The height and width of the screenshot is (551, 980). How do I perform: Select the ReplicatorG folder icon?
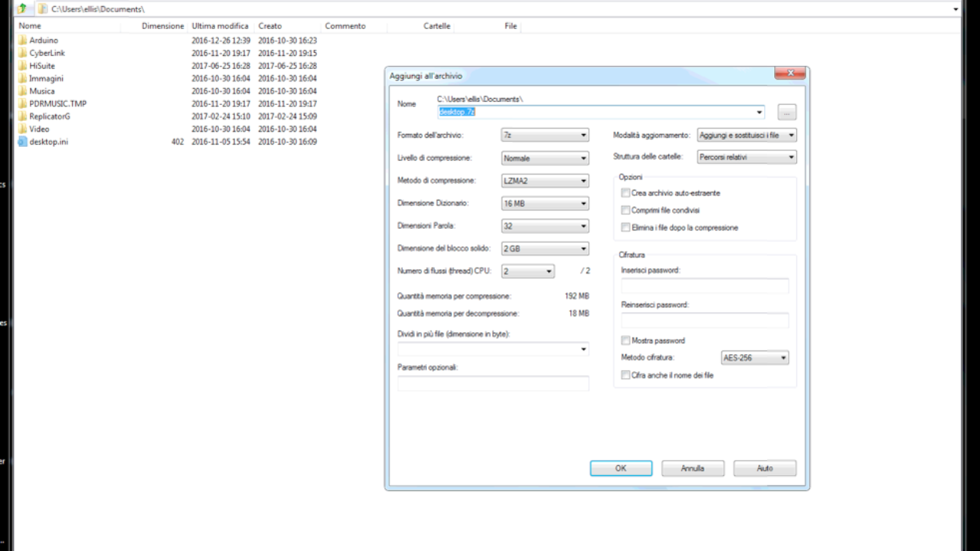click(23, 116)
